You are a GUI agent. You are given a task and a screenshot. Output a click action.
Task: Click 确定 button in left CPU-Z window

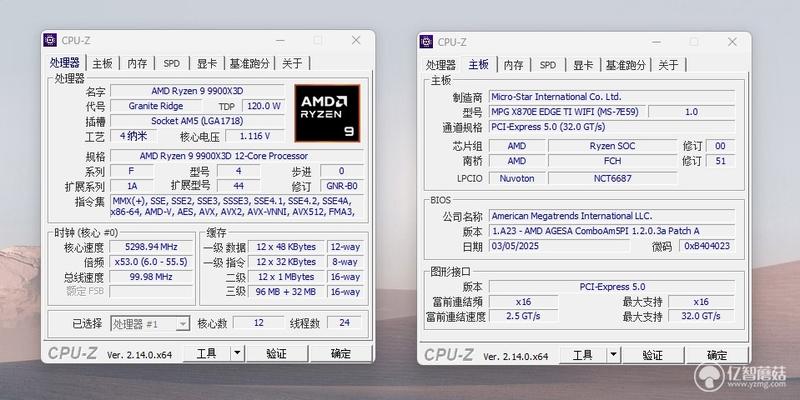340,354
